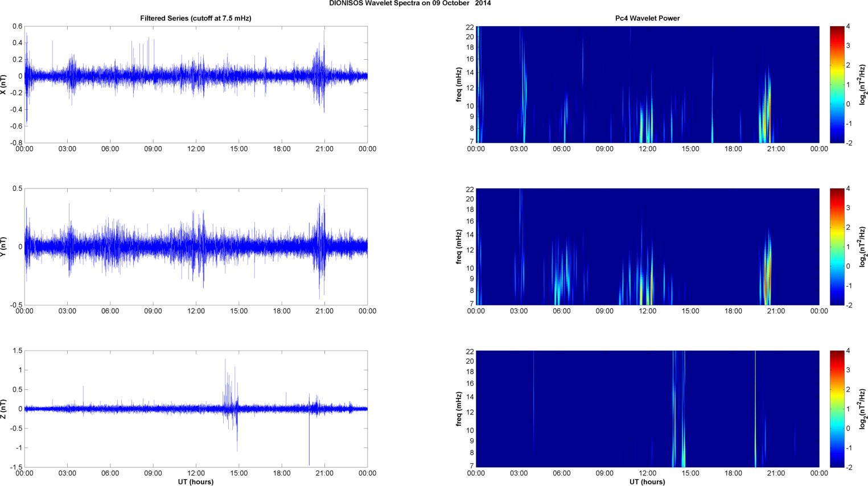Image resolution: width=868 pixels, height=486 pixels.
Task: Select the "Filtered Series (cutoff at 7.5 mHz)" heading
Action: tap(196, 18)
